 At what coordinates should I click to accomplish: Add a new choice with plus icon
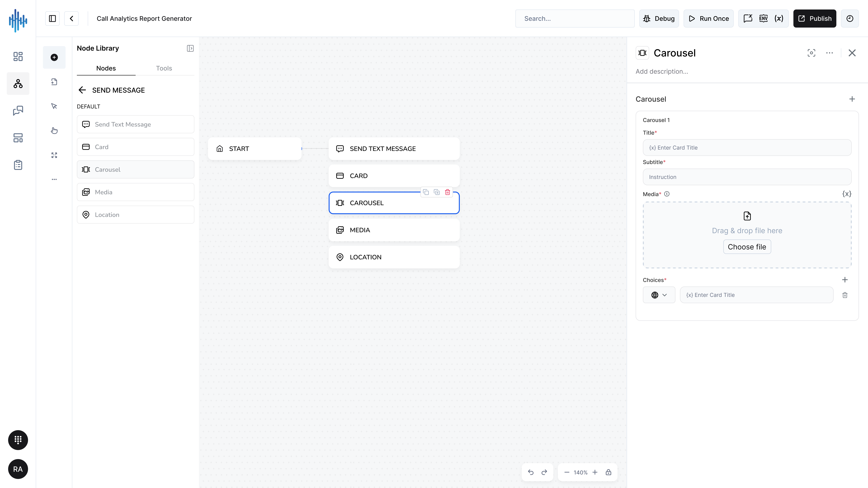(x=845, y=280)
